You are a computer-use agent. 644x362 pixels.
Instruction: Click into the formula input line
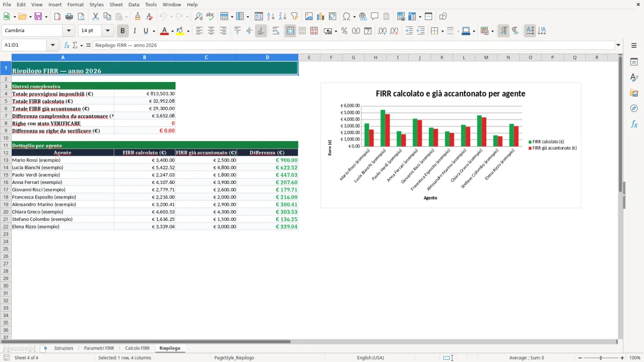pos(353,45)
